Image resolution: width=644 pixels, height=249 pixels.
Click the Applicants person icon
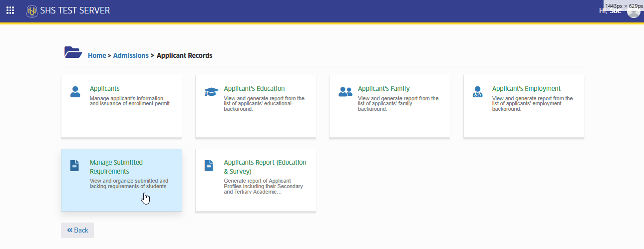point(75,91)
